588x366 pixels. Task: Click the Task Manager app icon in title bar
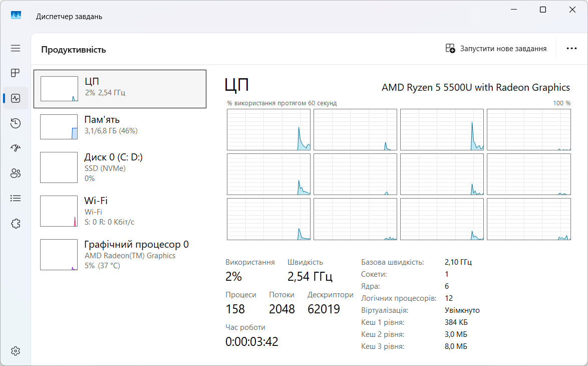point(16,16)
